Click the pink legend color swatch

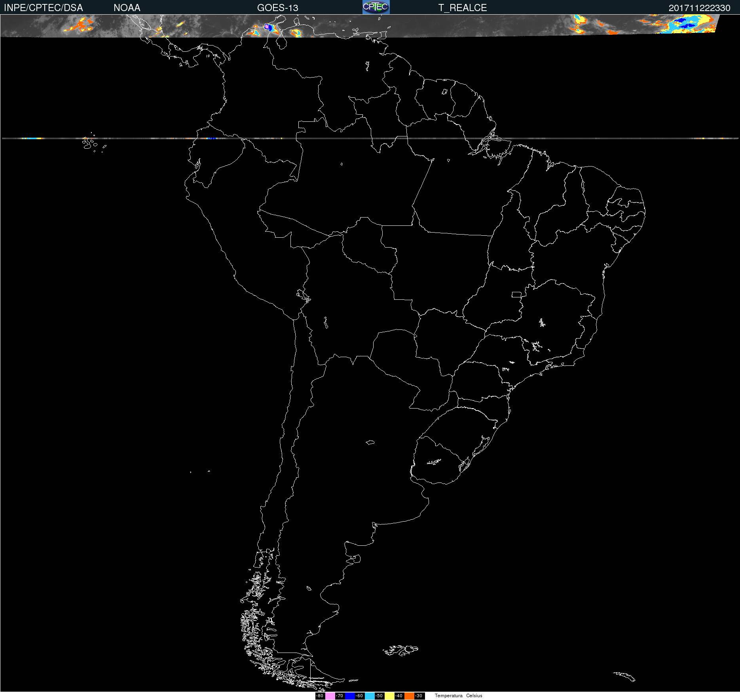pos(330,696)
